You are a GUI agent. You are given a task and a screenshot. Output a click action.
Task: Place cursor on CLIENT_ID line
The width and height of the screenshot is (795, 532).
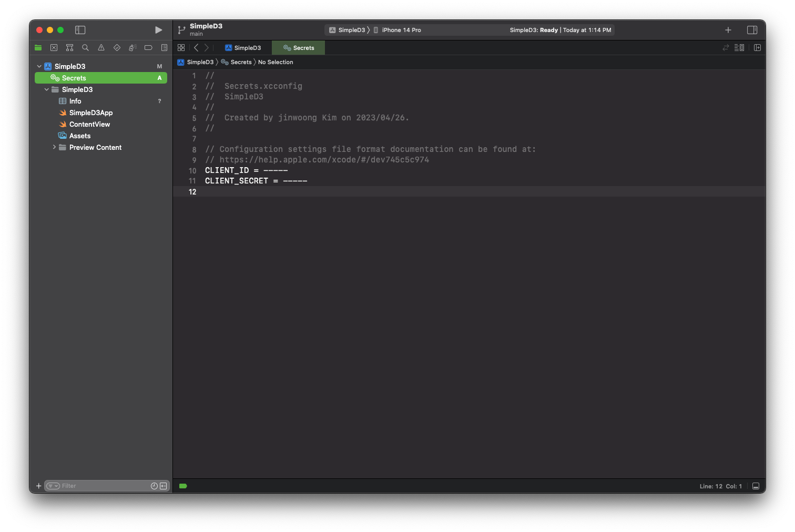(246, 170)
